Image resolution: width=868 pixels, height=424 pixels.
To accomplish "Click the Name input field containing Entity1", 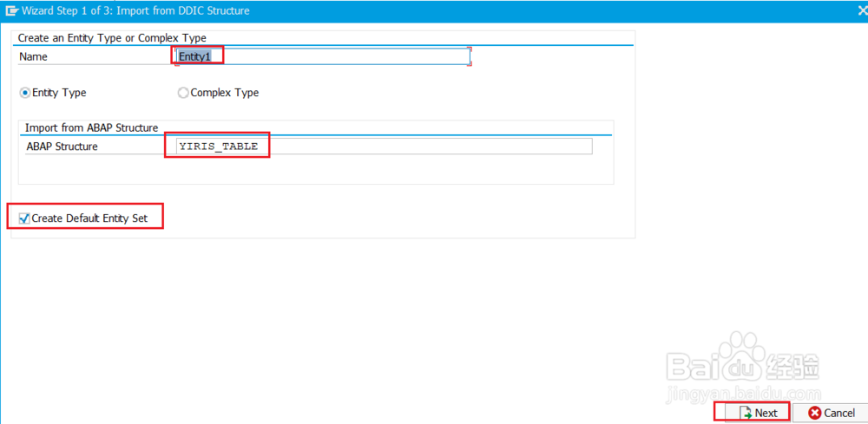I will (323, 56).
